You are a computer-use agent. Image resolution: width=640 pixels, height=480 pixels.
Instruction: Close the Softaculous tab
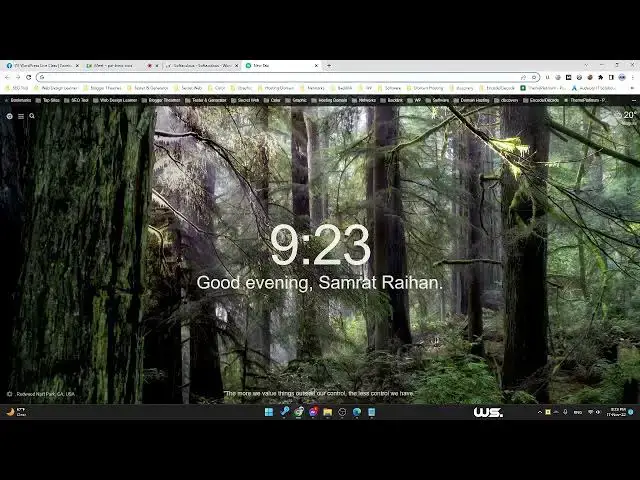[236, 65]
